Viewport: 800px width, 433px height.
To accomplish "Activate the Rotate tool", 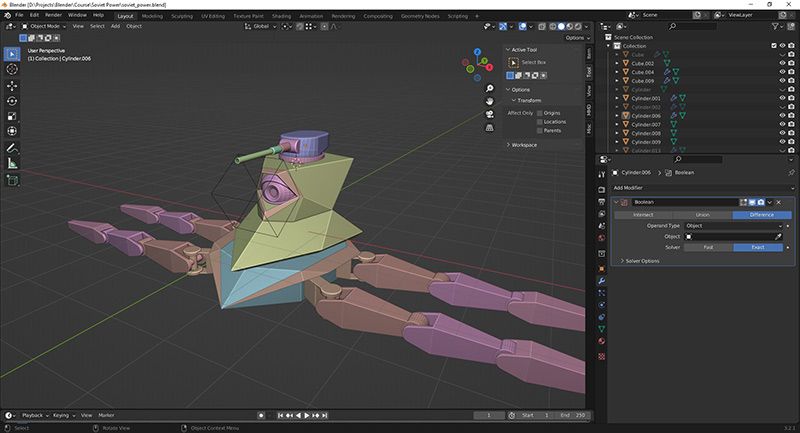I will pos(12,101).
